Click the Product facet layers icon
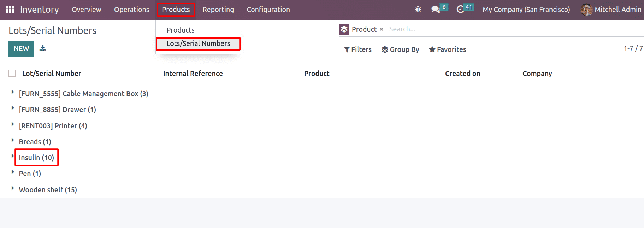 click(344, 29)
